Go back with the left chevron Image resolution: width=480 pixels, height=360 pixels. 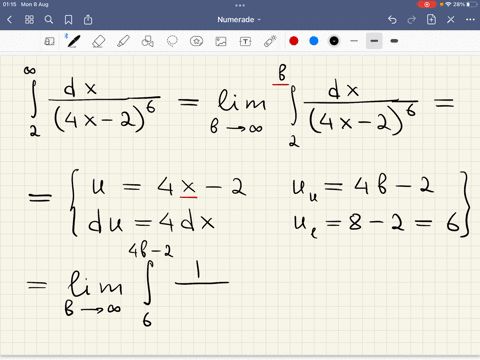[x=9, y=20]
